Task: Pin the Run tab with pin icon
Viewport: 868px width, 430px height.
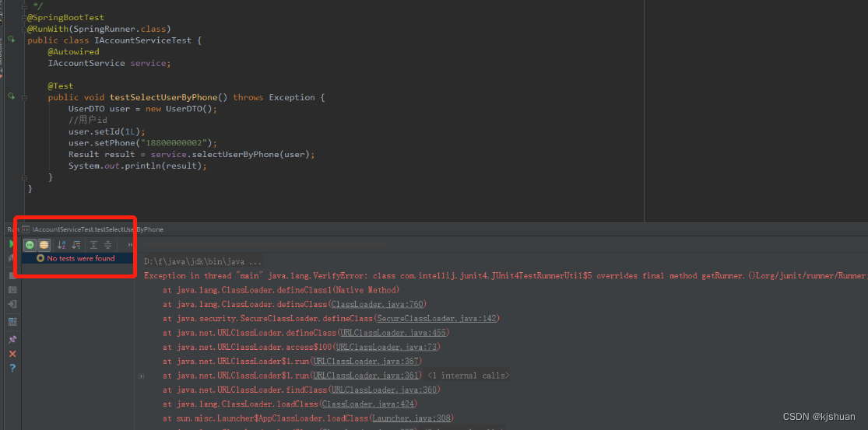Action: pyautogui.click(x=12, y=339)
